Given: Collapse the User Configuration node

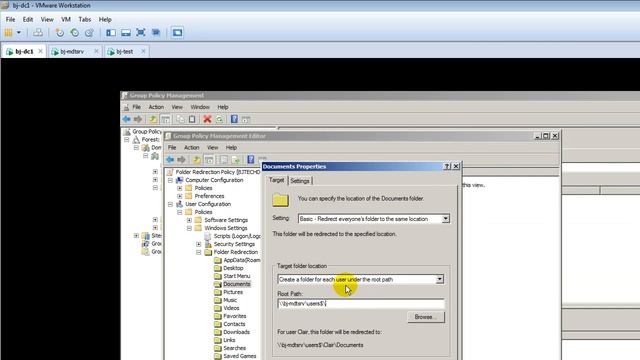Looking at the screenshot, I should (x=170, y=204).
